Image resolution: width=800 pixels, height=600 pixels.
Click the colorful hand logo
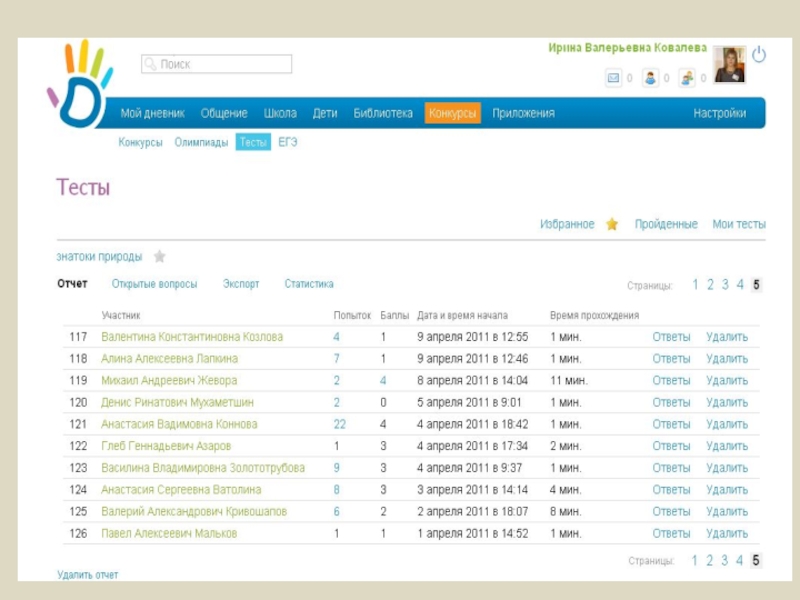point(80,84)
